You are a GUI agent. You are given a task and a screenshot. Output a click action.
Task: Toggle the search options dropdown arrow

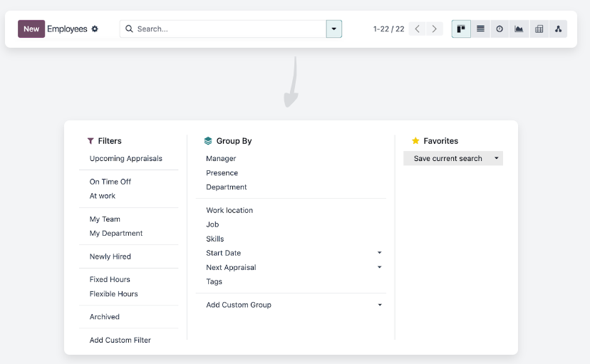click(334, 29)
